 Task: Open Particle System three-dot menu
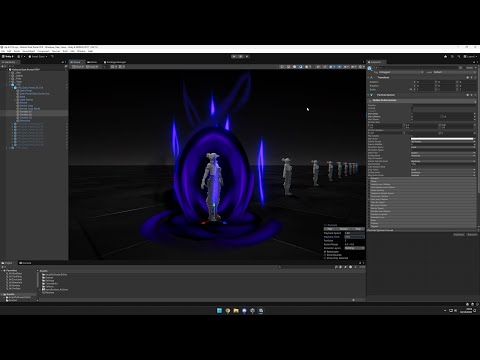tap(475, 95)
